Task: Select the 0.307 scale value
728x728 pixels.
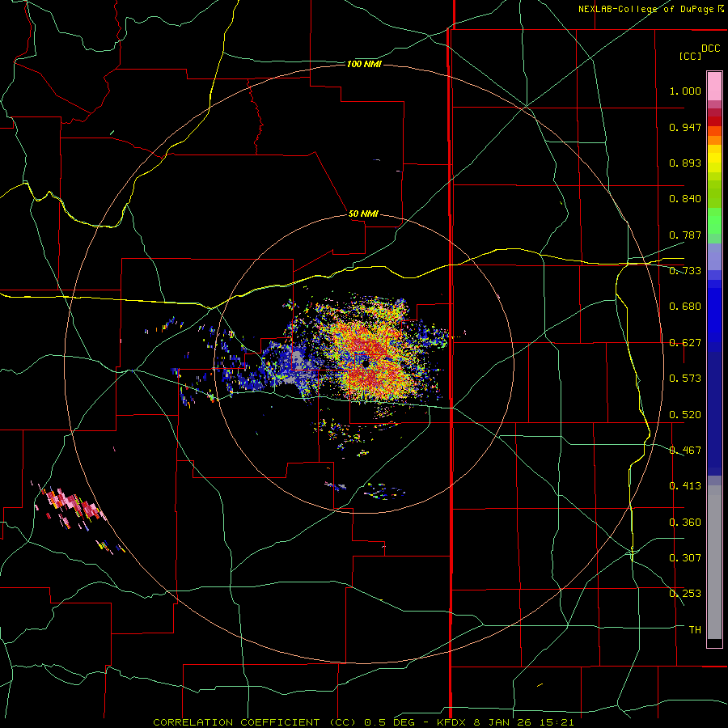Action: point(685,558)
